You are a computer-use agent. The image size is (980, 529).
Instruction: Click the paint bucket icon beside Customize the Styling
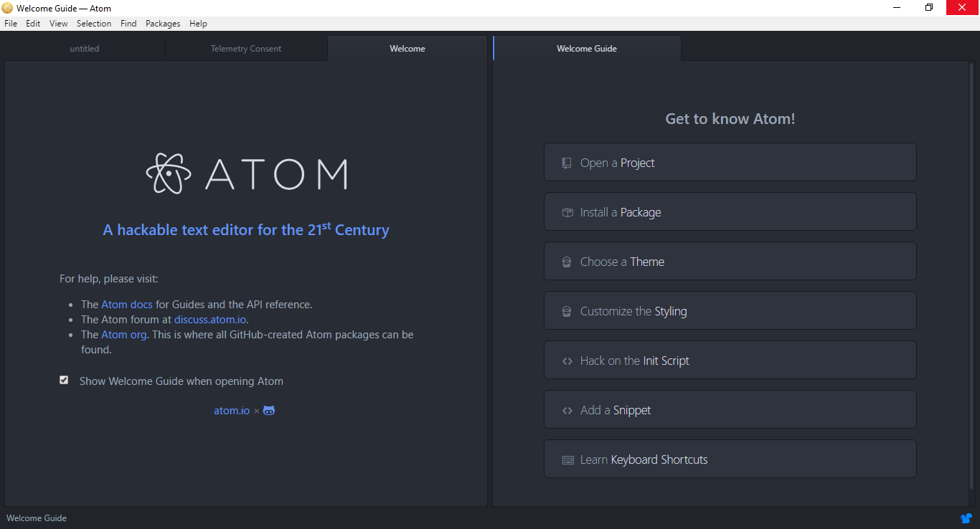(567, 311)
